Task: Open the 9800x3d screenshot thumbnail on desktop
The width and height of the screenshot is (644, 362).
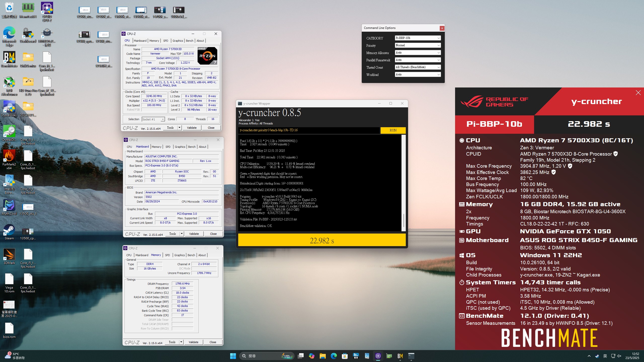Action: pyautogui.click(x=179, y=12)
